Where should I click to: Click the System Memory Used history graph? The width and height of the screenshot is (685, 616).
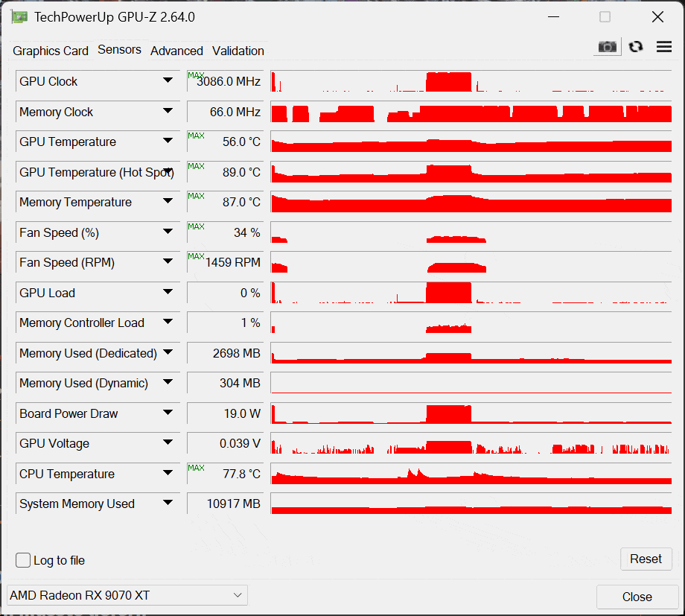point(471,504)
